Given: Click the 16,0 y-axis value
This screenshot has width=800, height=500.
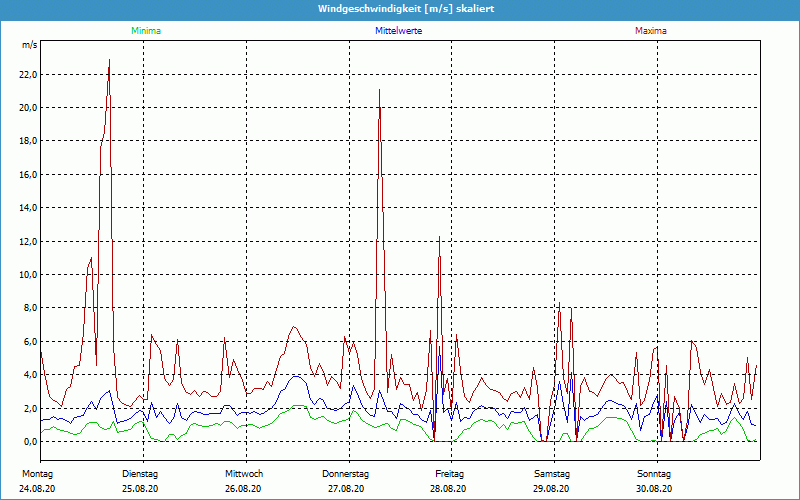Looking at the screenshot, I should pos(29,174).
